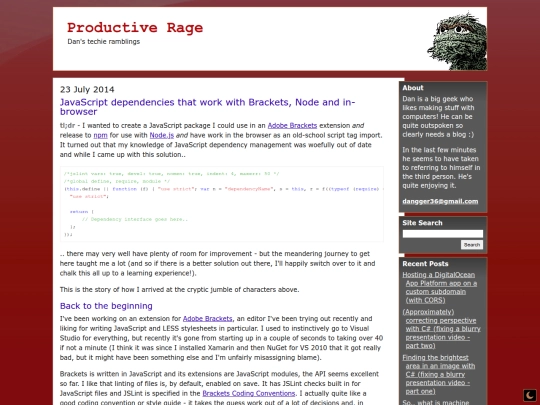
Task: Open Brackets Coding Conventions link
Action: [249, 393]
